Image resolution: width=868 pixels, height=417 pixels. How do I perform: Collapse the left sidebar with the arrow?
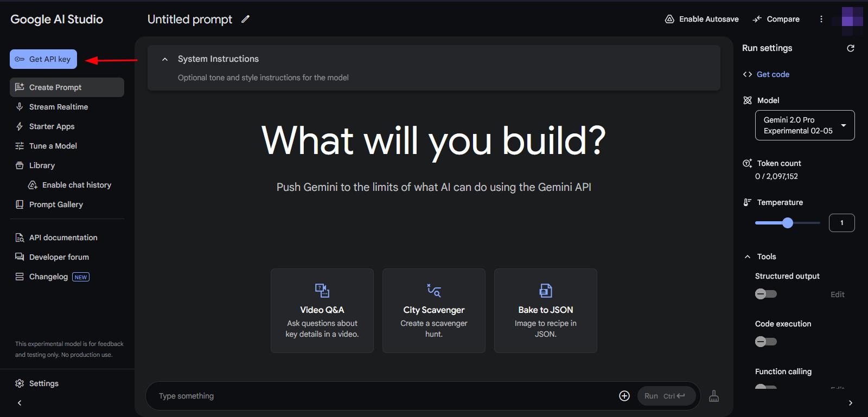[x=20, y=403]
